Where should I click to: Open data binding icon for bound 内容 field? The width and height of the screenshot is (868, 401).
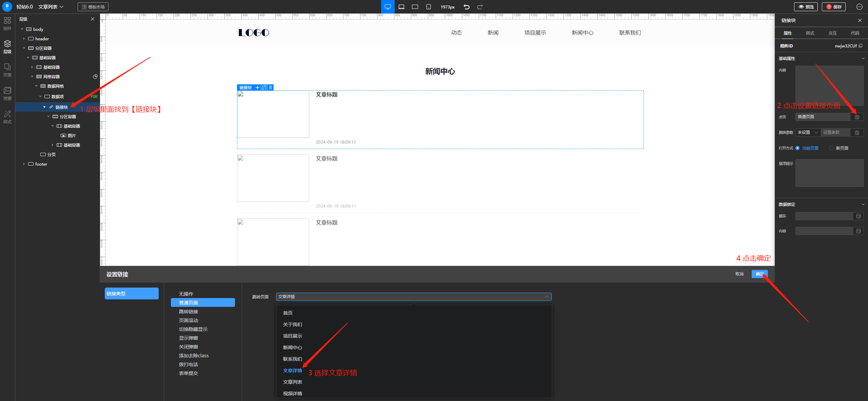pos(859,231)
